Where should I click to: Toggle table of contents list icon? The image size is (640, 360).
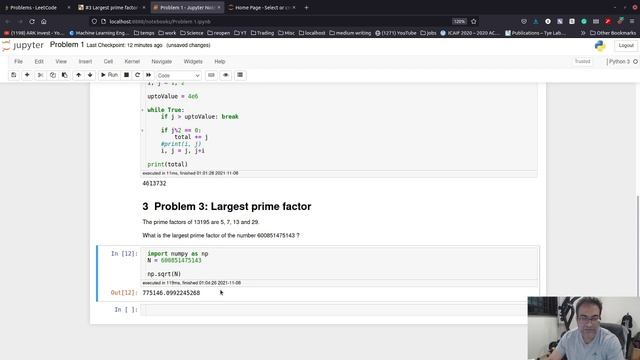click(x=240, y=75)
